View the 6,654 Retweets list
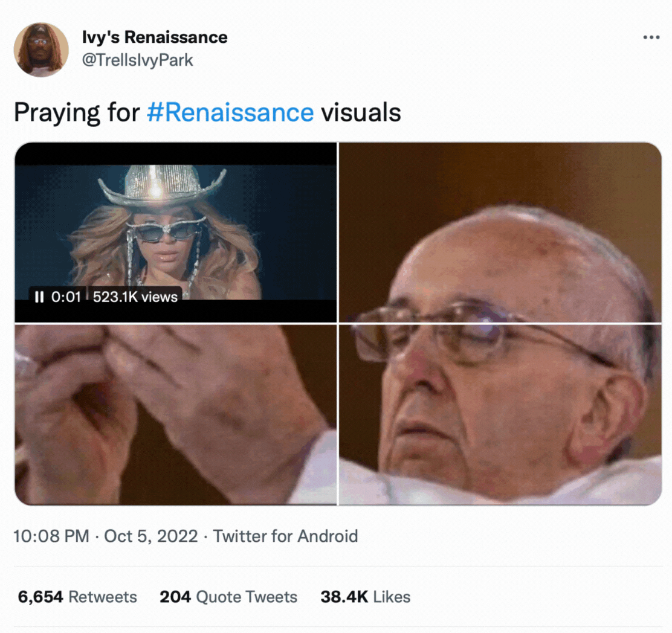The height and width of the screenshot is (633, 672). tap(77, 597)
